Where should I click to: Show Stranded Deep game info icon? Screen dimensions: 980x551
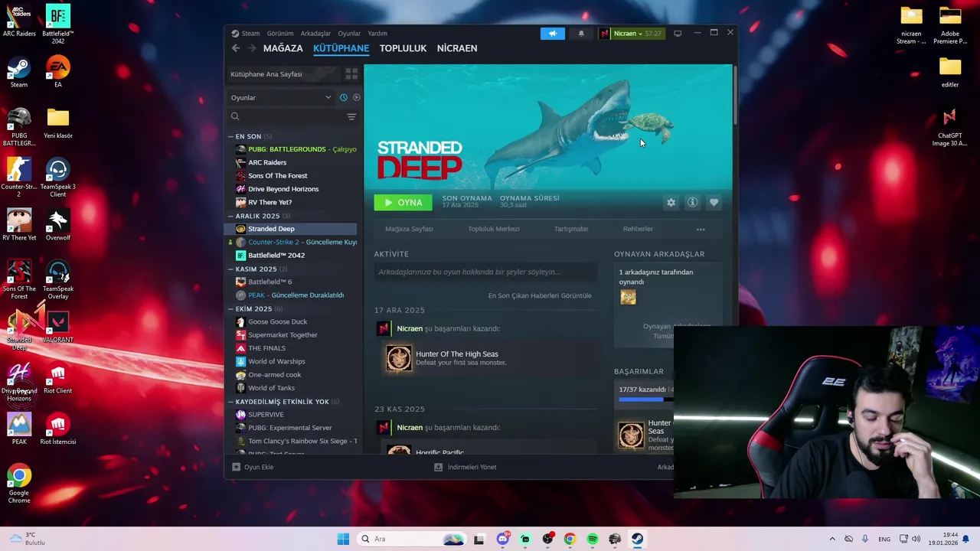692,203
